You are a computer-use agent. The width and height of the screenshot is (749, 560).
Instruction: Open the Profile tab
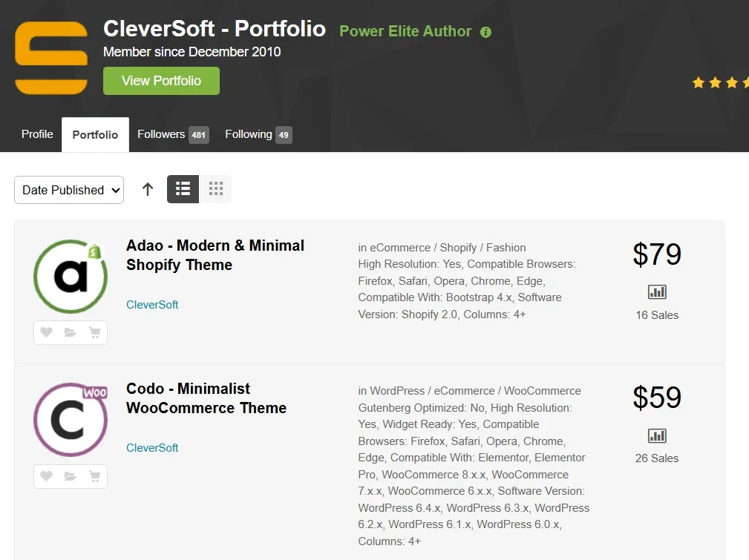point(37,134)
